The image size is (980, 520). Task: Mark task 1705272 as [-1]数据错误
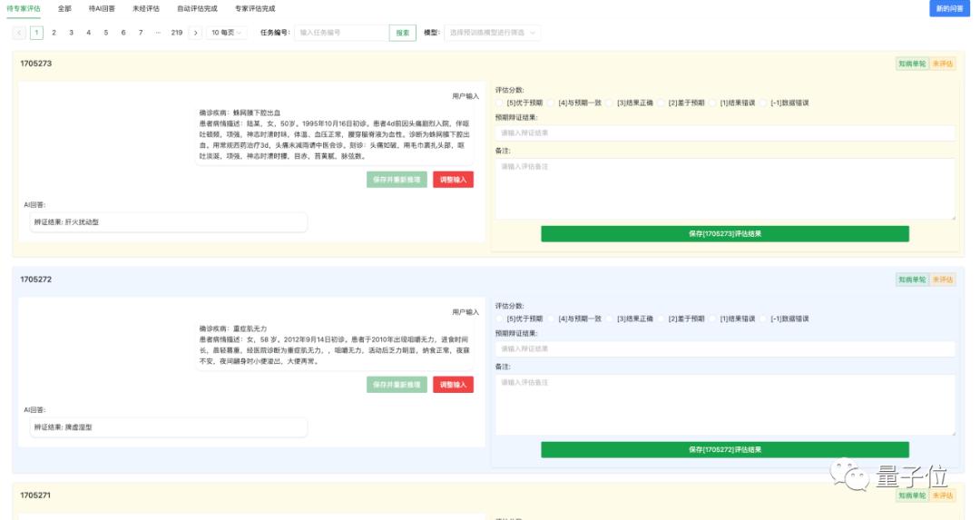pyautogui.click(x=765, y=319)
